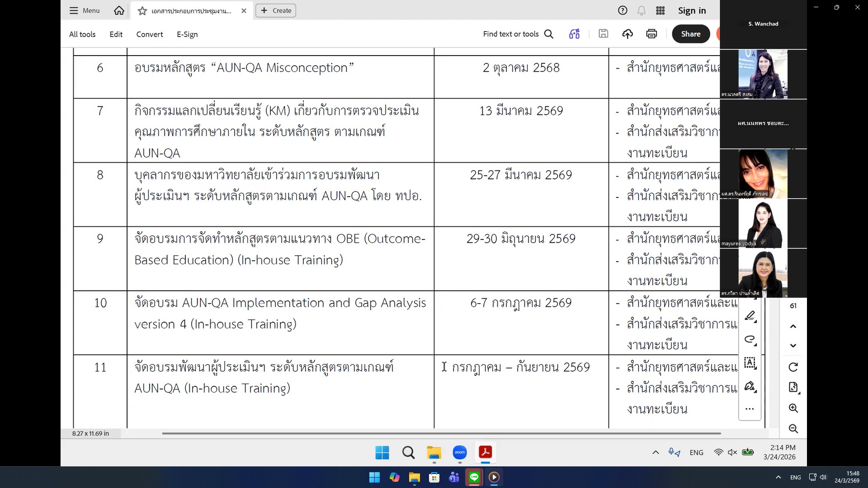Toggle muted volume icon in inner taskbar
Viewport: 868px width, 488px height.
(x=732, y=452)
